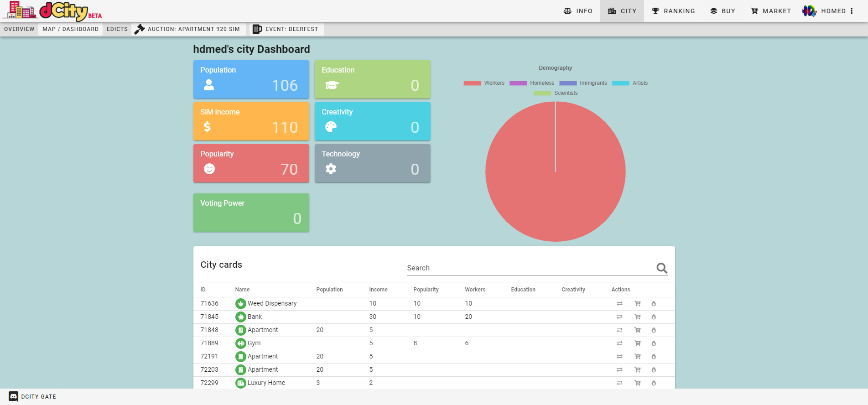Click the Search field in City cards
The image size is (868, 405).
click(x=529, y=268)
